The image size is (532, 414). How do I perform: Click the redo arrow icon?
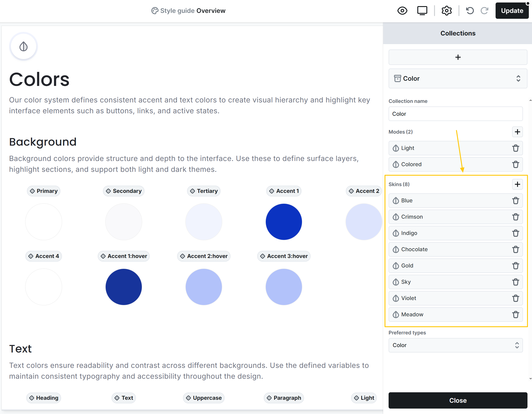484,11
